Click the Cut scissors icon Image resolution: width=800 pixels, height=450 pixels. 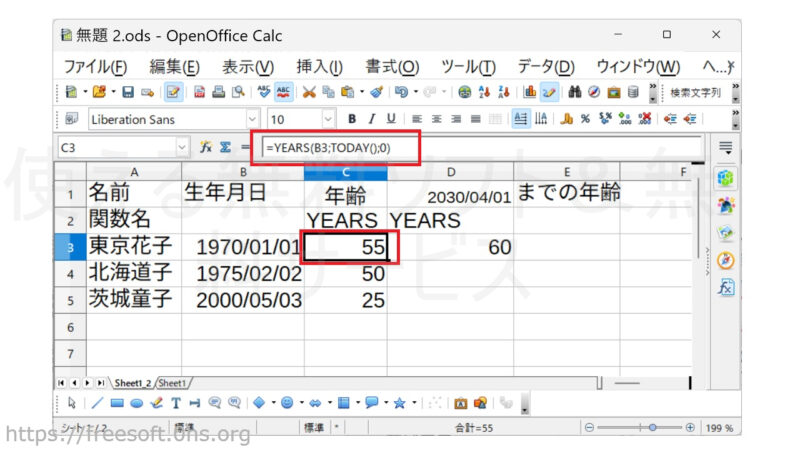310,92
